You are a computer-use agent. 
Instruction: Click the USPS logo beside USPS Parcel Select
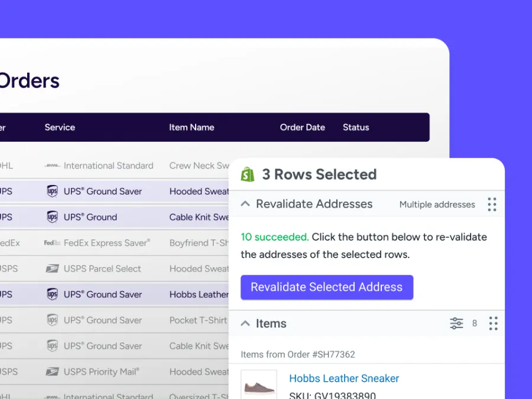pos(52,269)
